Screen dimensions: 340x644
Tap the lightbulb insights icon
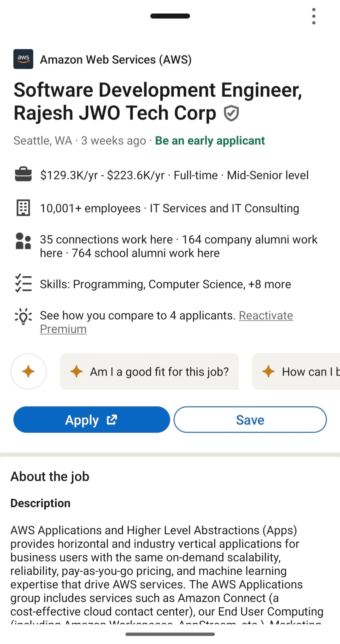coord(23,316)
